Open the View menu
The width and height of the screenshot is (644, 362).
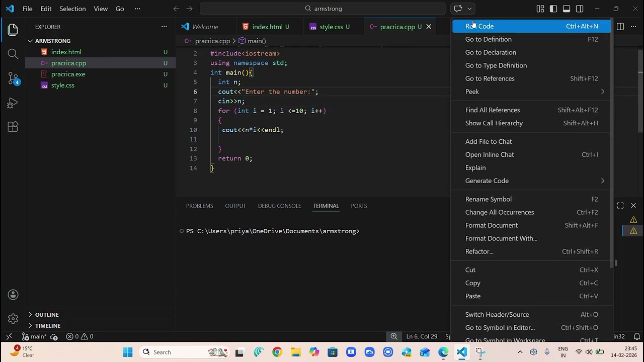pyautogui.click(x=101, y=9)
